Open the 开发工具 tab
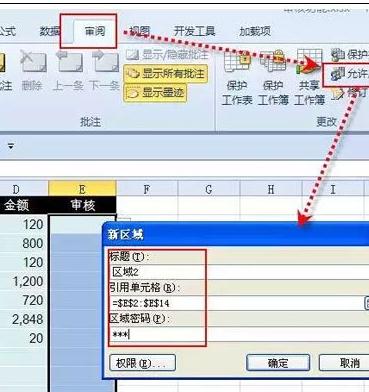The image size is (369, 392). pyautogui.click(x=195, y=31)
